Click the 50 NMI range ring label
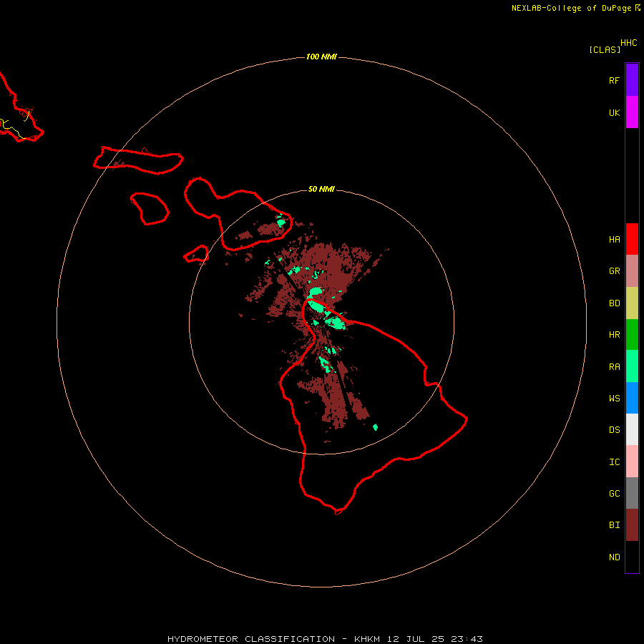Image resolution: width=644 pixels, height=644 pixels. pos(321,189)
